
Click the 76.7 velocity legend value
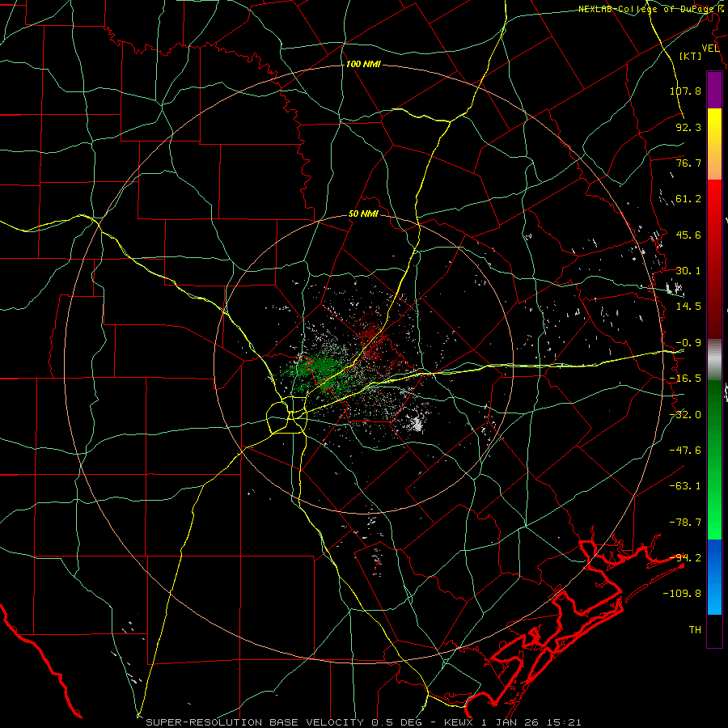click(688, 163)
